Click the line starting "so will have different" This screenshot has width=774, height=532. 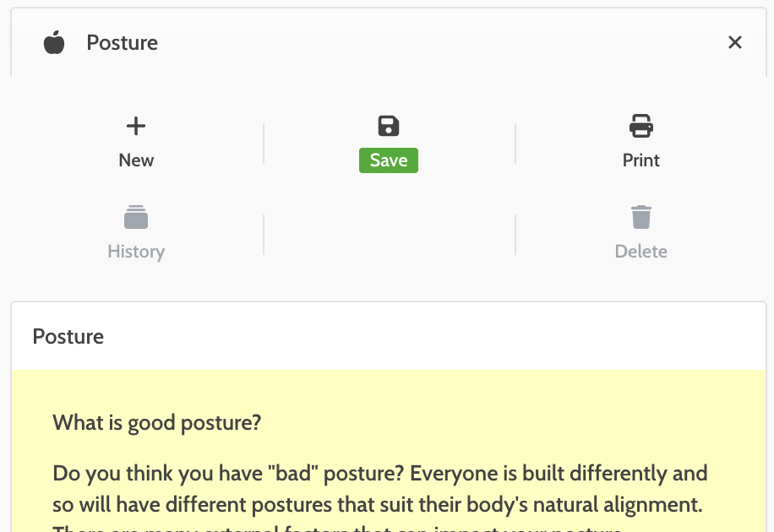(x=376, y=507)
